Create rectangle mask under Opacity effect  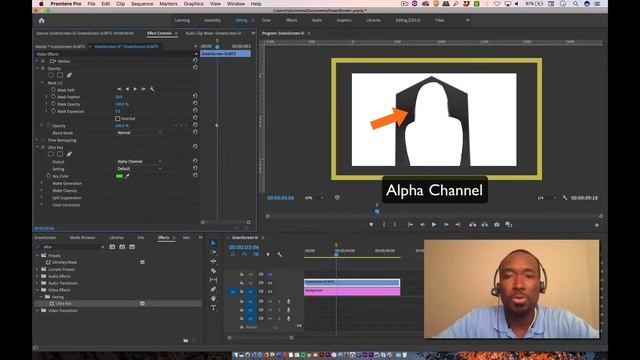[x=60, y=75]
